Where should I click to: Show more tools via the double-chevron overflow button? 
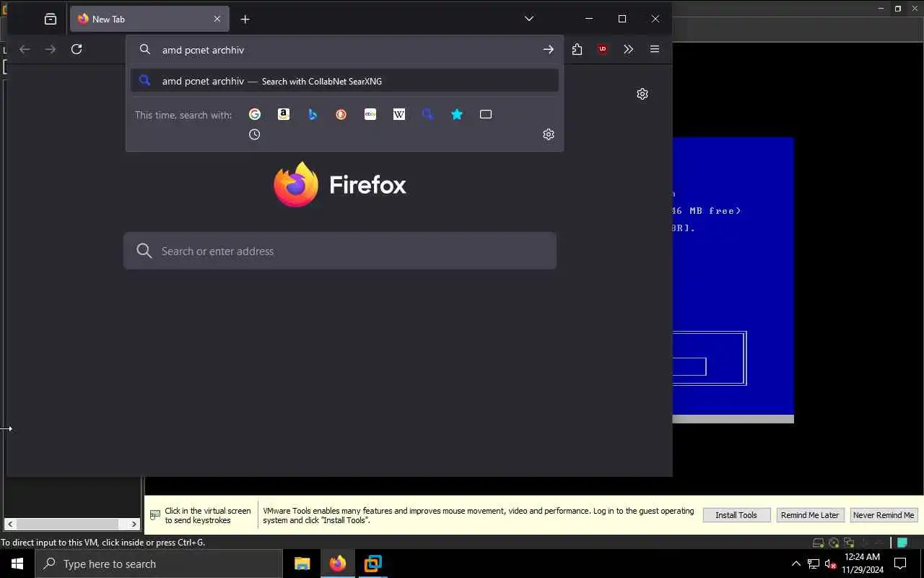pyautogui.click(x=628, y=49)
